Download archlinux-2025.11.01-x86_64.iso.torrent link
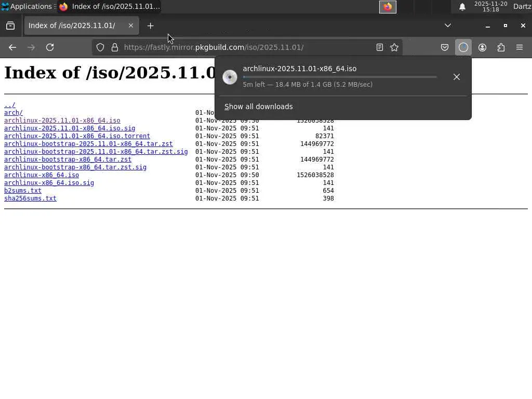This screenshot has width=532, height=399. pos(77,136)
